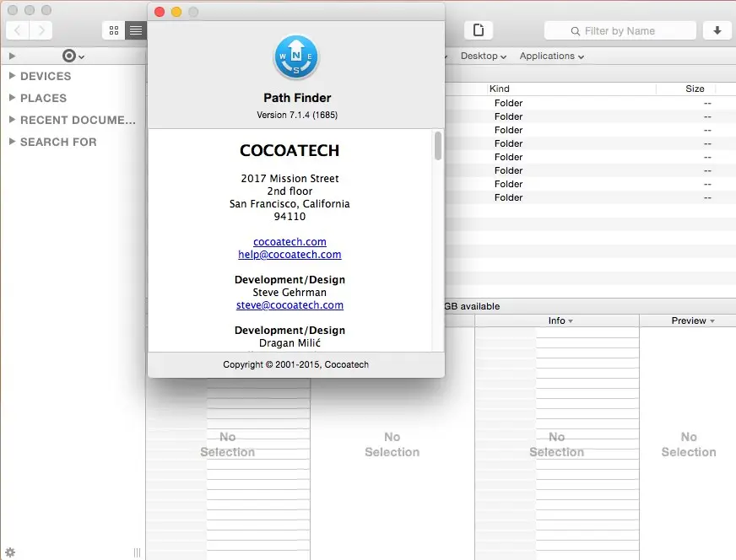Screen dimensions: 736x560
Task: Expand the PLACES section
Action: 12,98
